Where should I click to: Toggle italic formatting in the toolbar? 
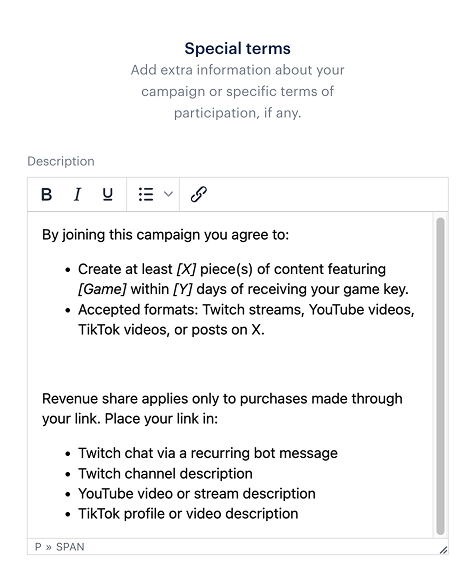[x=77, y=195]
